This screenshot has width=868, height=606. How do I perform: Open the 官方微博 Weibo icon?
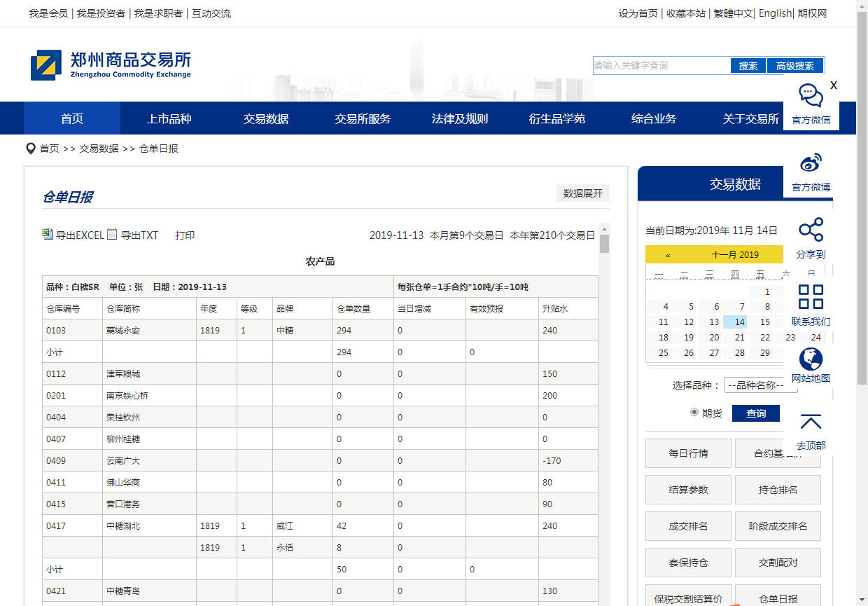click(811, 163)
